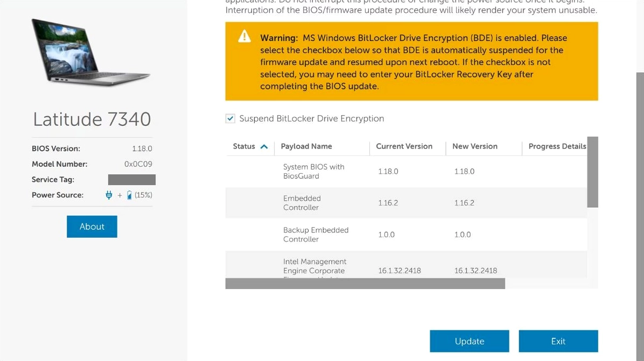This screenshot has width=644, height=361.
Task: Open the About dialog
Action: (92, 226)
